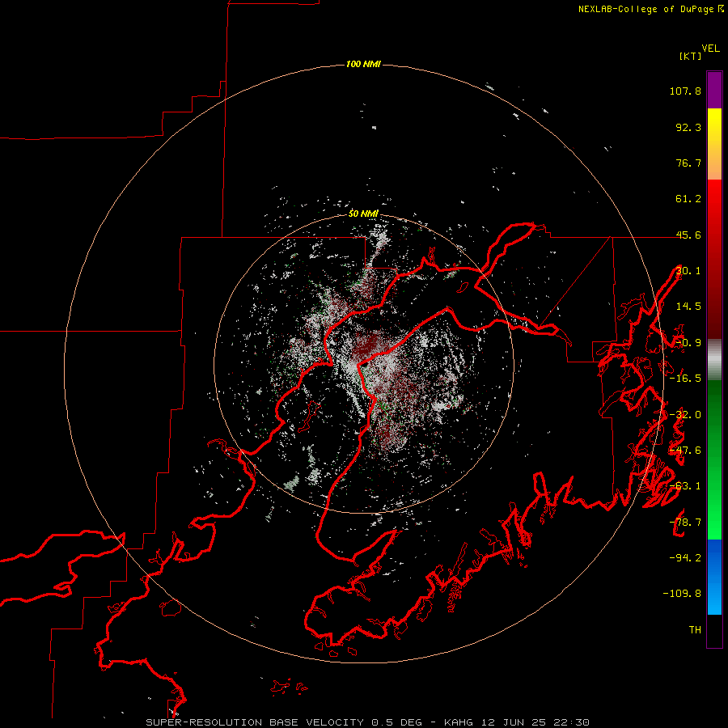Click the VEL legend title
728x728 pixels.
click(x=710, y=49)
